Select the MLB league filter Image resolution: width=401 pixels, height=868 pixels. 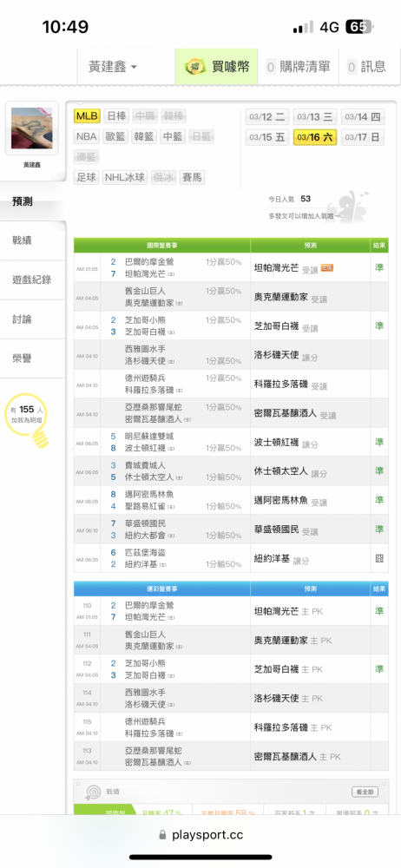(87, 115)
